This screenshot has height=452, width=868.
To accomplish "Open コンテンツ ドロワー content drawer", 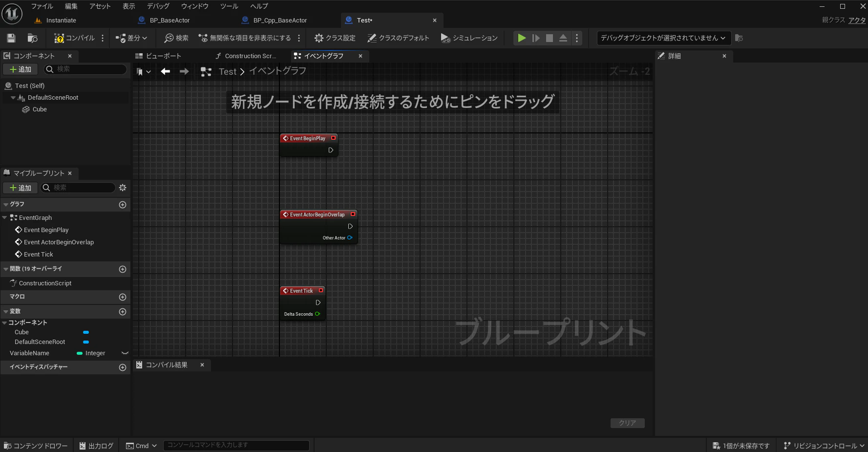I will pyautogui.click(x=36, y=446).
